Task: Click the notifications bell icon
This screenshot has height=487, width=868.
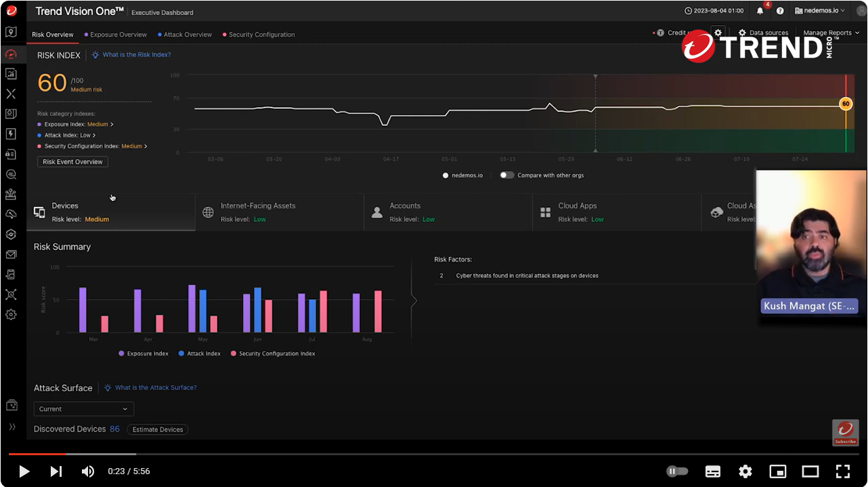Action: (760, 11)
